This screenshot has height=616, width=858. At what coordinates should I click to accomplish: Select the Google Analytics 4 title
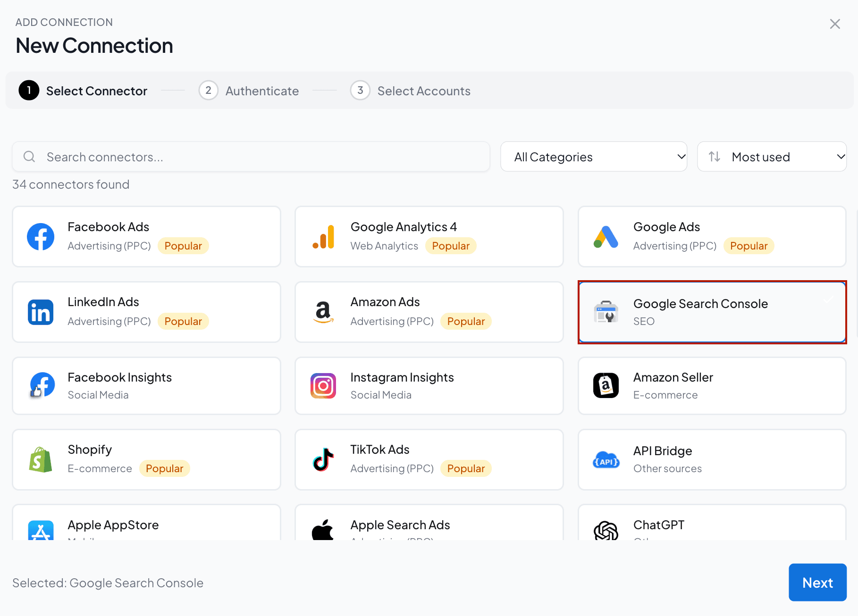coord(404,227)
